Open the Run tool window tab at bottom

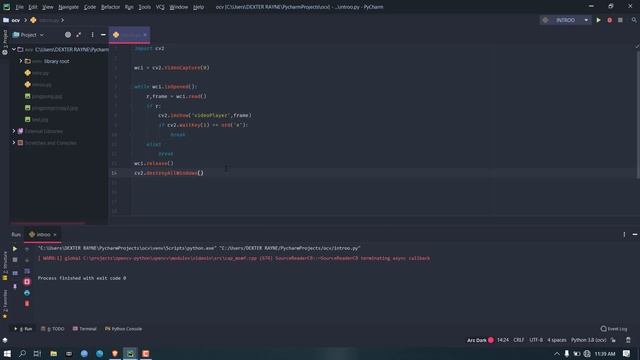click(24, 329)
